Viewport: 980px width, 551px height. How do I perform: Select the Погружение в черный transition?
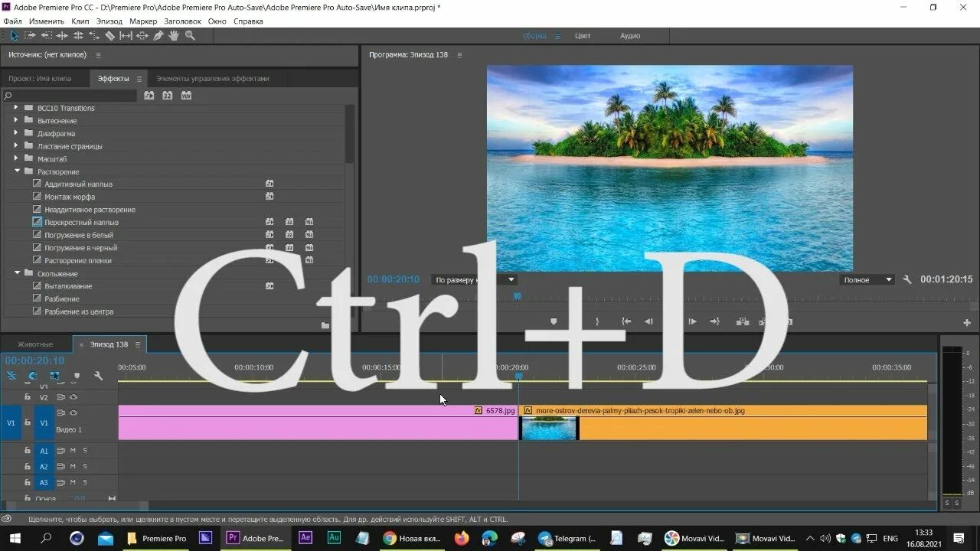pyautogui.click(x=80, y=248)
